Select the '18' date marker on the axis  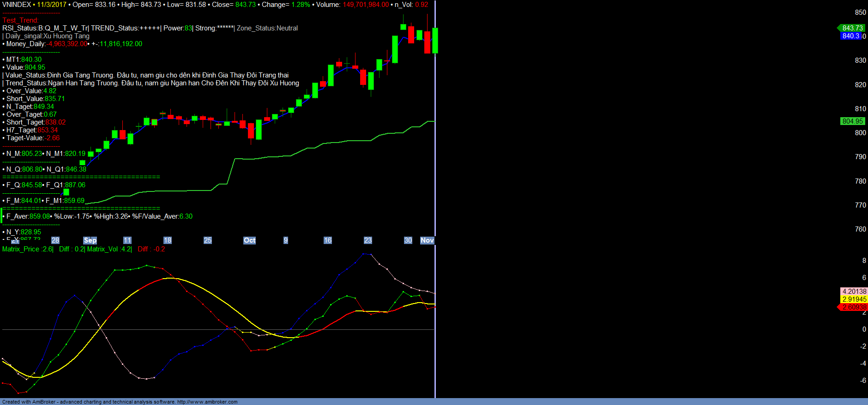[x=168, y=240]
